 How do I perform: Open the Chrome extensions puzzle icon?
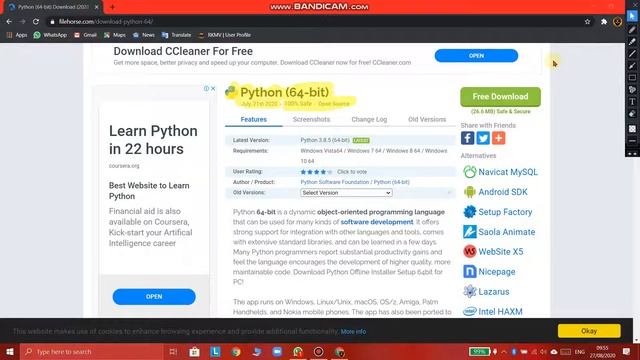click(604, 22)
